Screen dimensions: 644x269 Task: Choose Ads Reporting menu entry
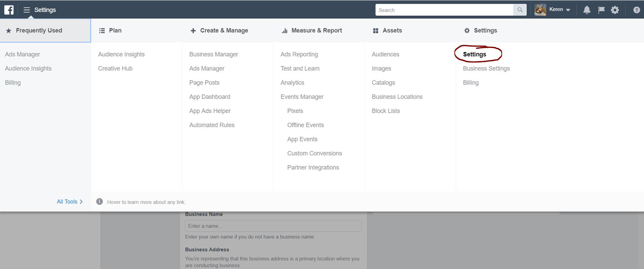coord(299,54)
